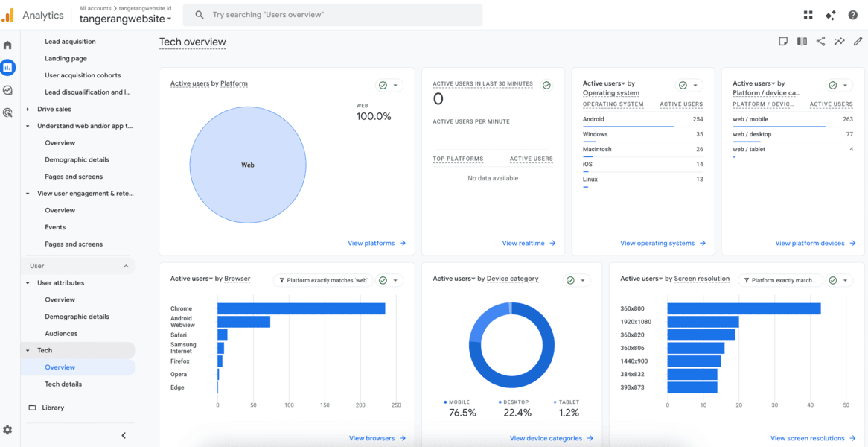Open the Advertising icon in left rail

7,113
